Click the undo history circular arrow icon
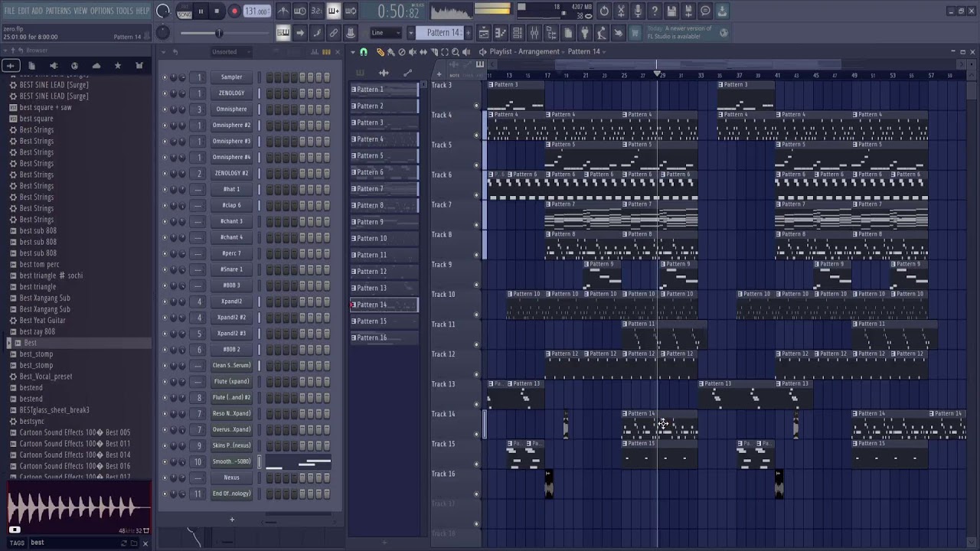This screenshot has width=980, height=551. [x=604, y=11]
